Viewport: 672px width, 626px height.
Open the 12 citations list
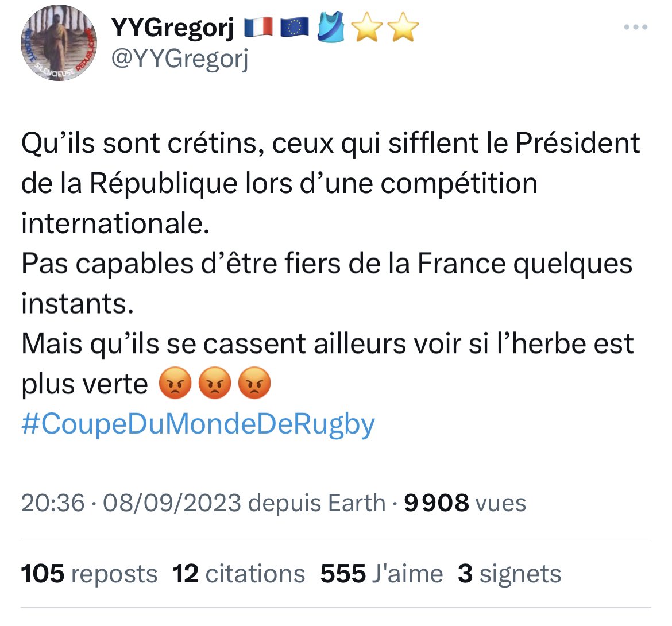click(239, 574)
